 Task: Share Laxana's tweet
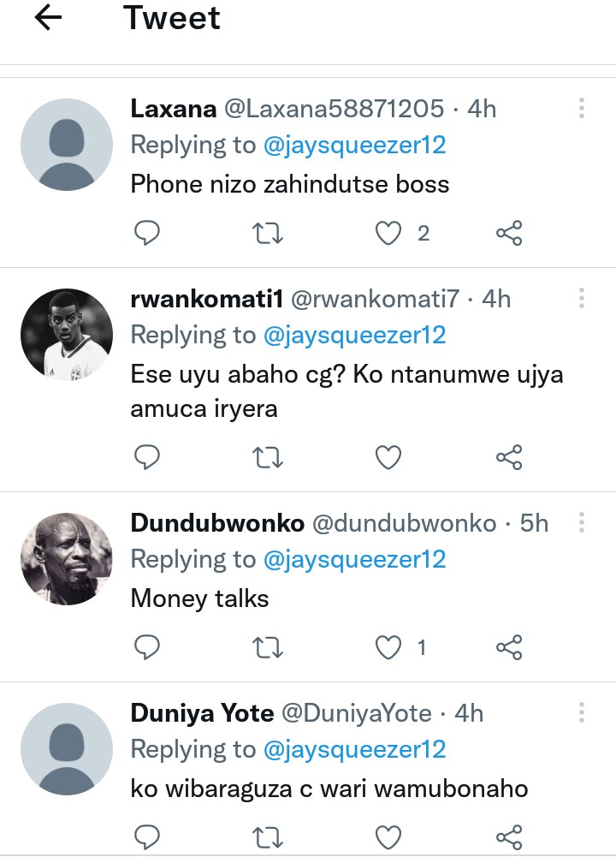coord(509,232)
